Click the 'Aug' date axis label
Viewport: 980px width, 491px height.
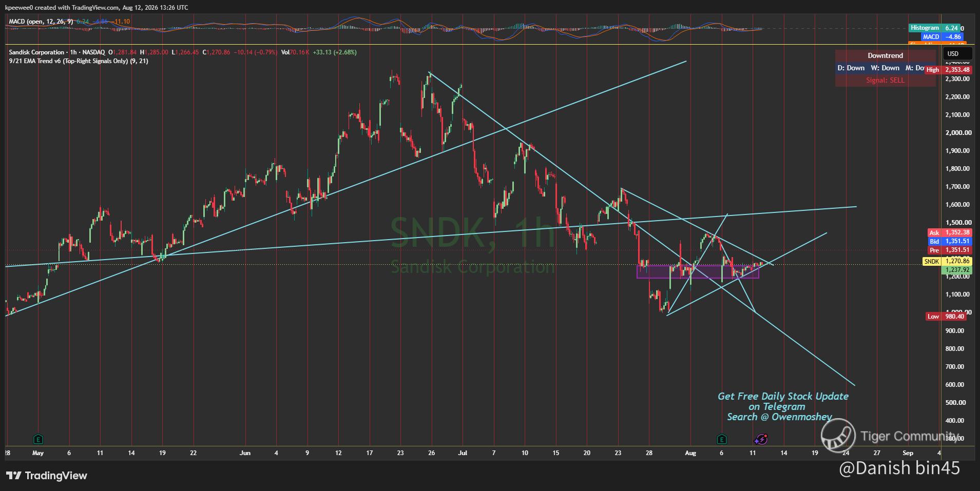(690, 453)
